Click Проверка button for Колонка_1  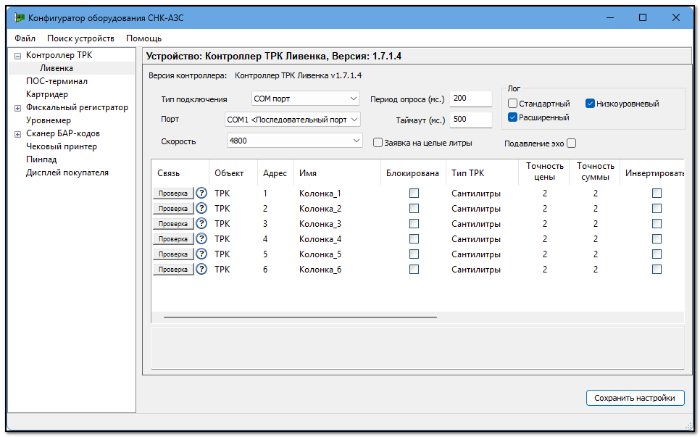[x=173, y=193]
